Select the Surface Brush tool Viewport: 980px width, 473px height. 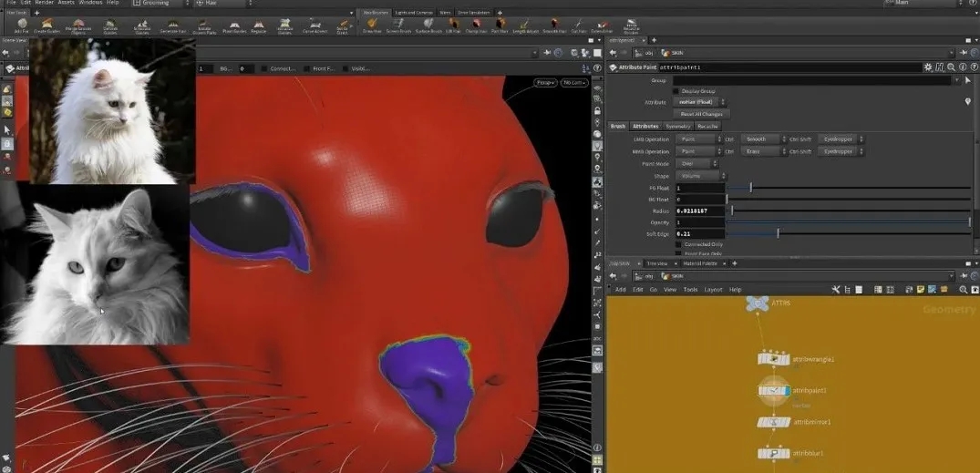(428, 26)
